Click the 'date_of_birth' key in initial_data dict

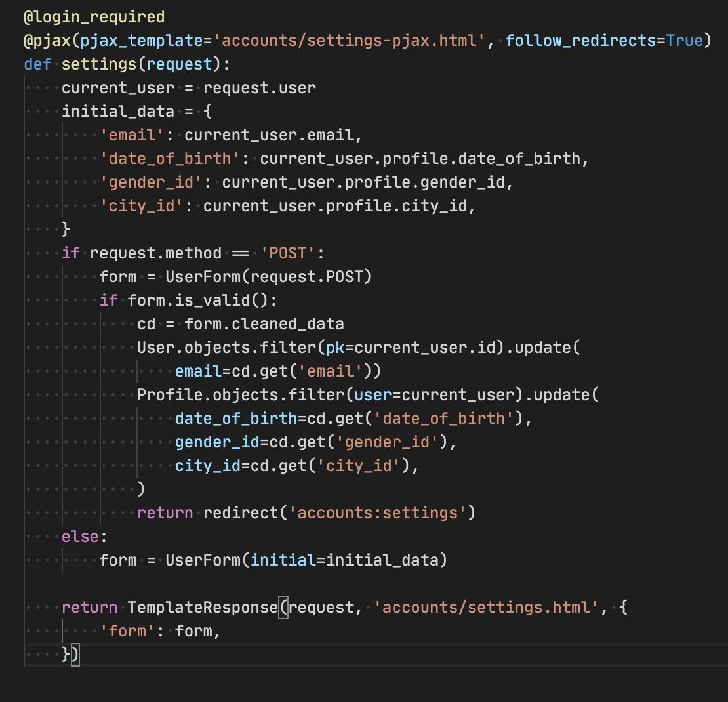(x=169, y=159)
